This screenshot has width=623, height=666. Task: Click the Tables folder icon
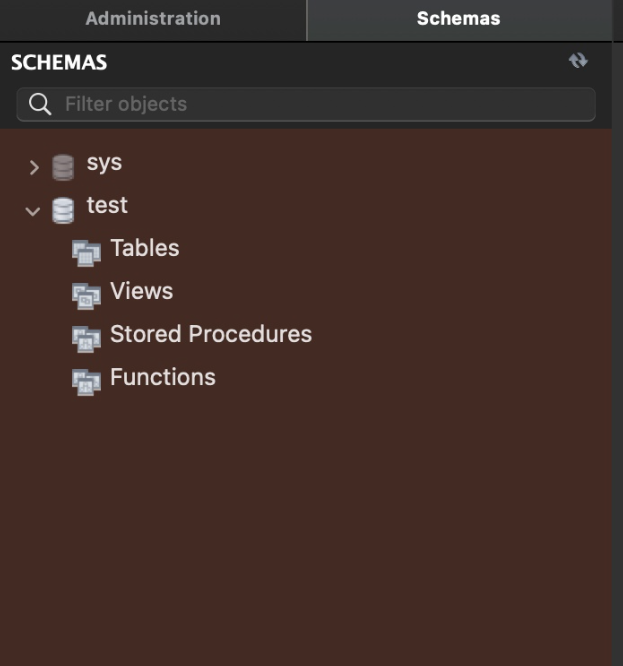pos(87,253)
